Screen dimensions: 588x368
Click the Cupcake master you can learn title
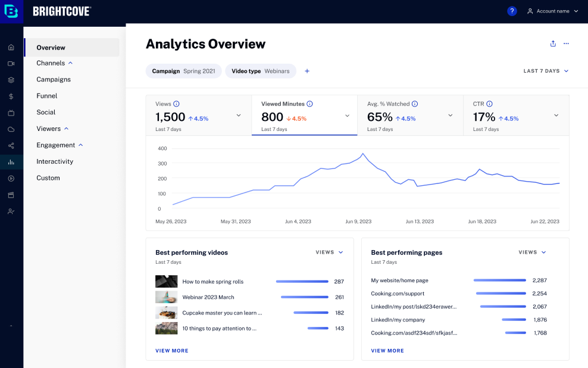[222, 313]
